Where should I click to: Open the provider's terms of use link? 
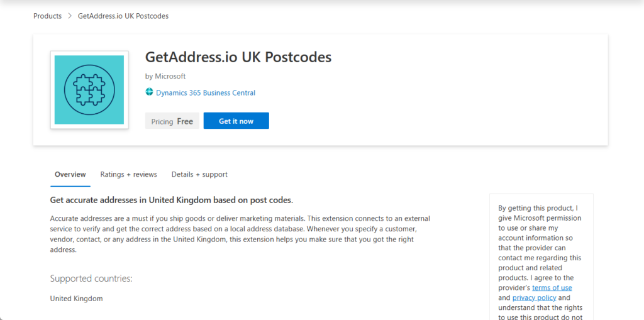tap(552, 288)
